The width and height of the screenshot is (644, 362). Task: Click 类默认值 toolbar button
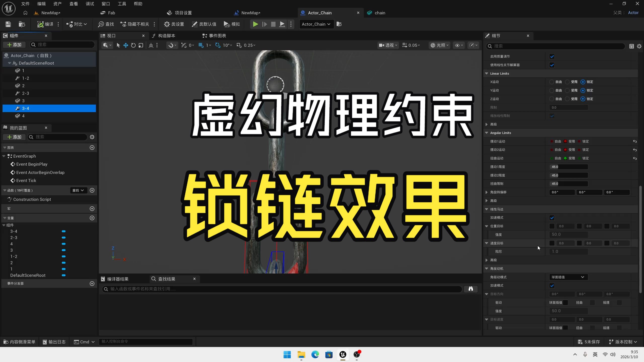point(204,24)
